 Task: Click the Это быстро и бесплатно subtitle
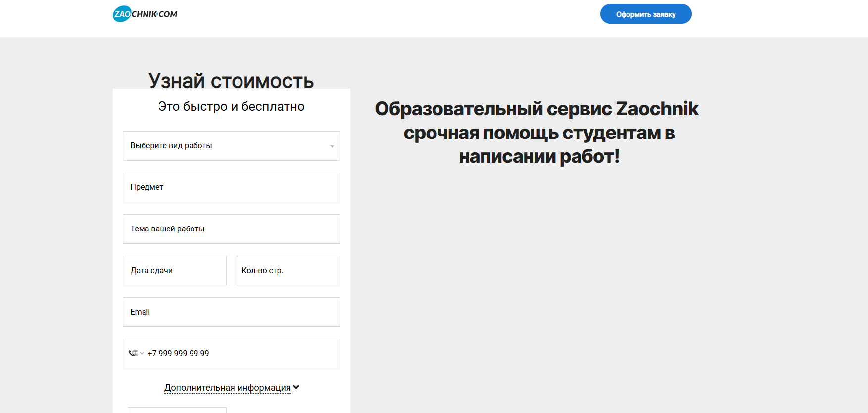pyautogui.click(x=231, y=106)
